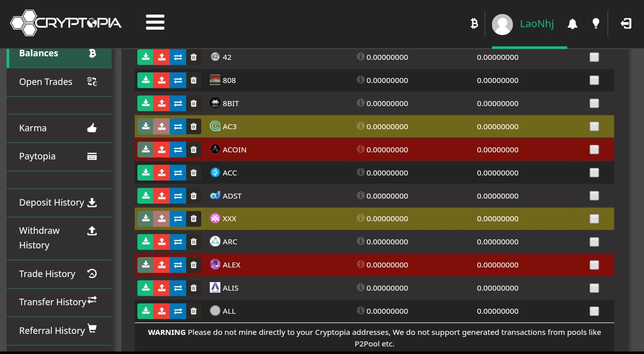
Task: Open the hamburger navigation menu
Action: coord(155,23)
